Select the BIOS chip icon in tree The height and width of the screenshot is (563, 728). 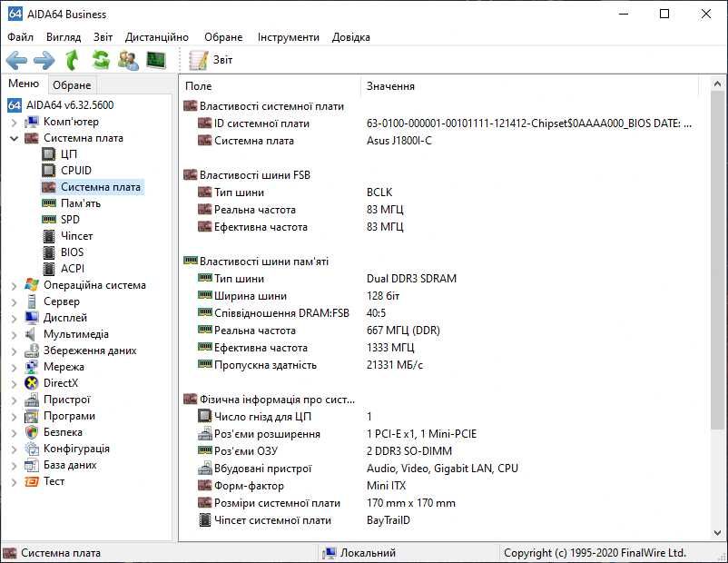48,252
